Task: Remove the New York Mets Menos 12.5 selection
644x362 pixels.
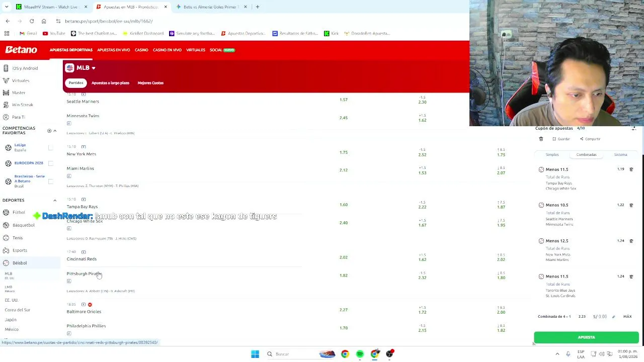Action: coord(631,241)
